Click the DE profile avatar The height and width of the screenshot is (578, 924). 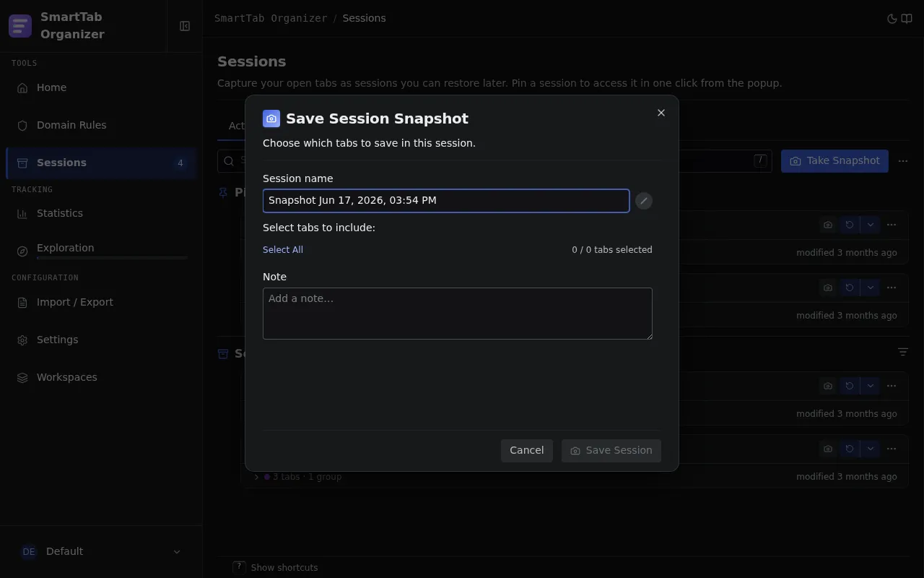(29, 552)
